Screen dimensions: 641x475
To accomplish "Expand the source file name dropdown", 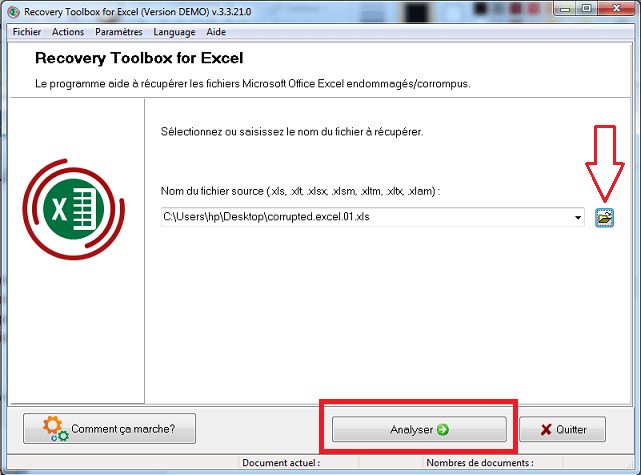I will tap(578, 217).
